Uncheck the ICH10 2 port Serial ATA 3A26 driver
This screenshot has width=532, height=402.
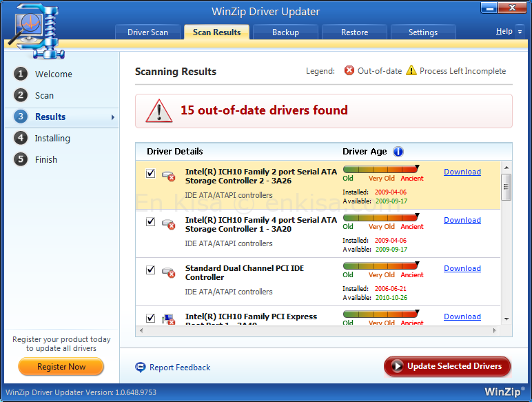151,173
